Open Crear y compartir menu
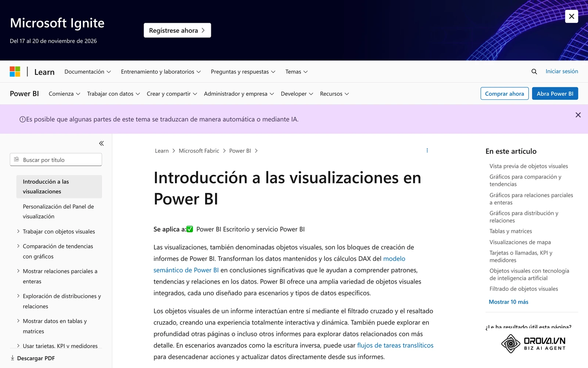588x368 pixels. [172, 93]
